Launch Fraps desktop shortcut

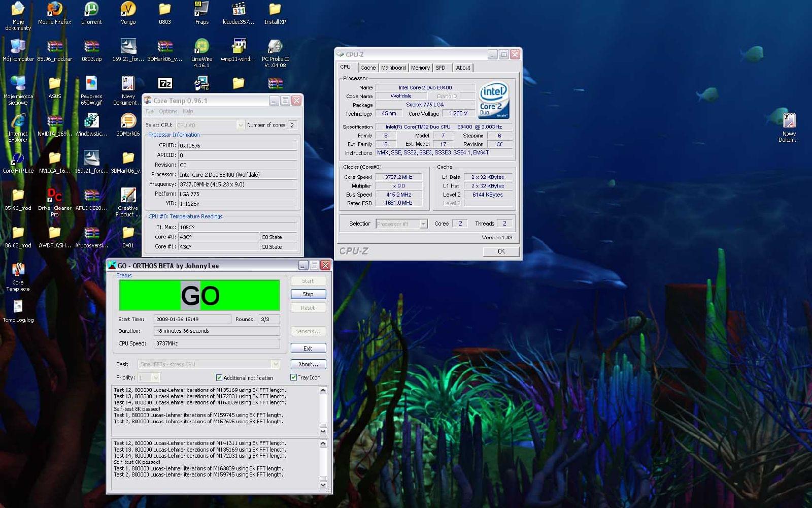[x=201, y=14]
